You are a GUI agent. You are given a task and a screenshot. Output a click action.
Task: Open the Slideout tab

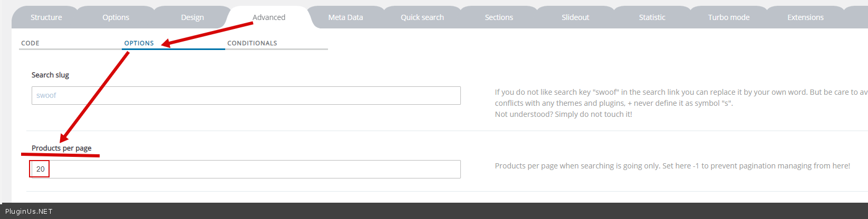575,17
